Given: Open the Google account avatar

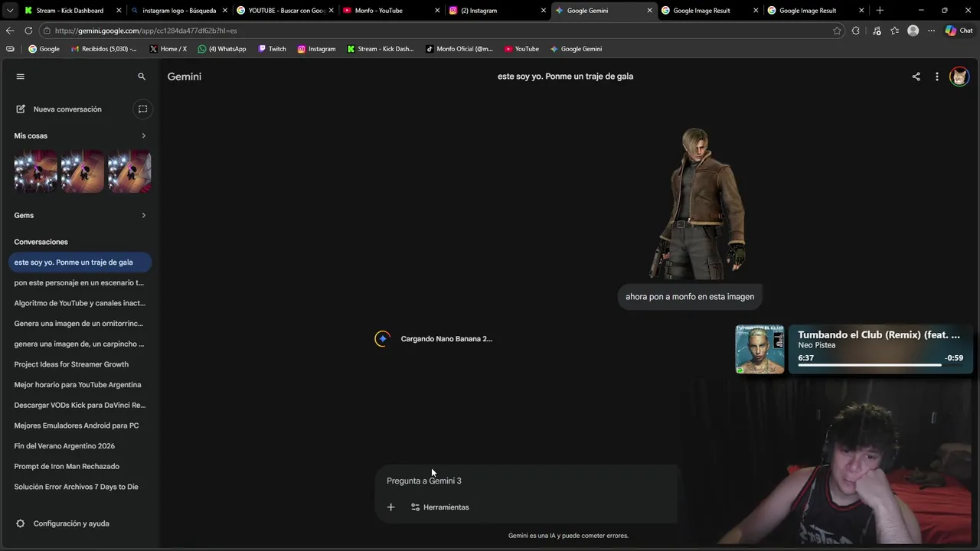Looking at the screenshot, I should click(959, 77).
